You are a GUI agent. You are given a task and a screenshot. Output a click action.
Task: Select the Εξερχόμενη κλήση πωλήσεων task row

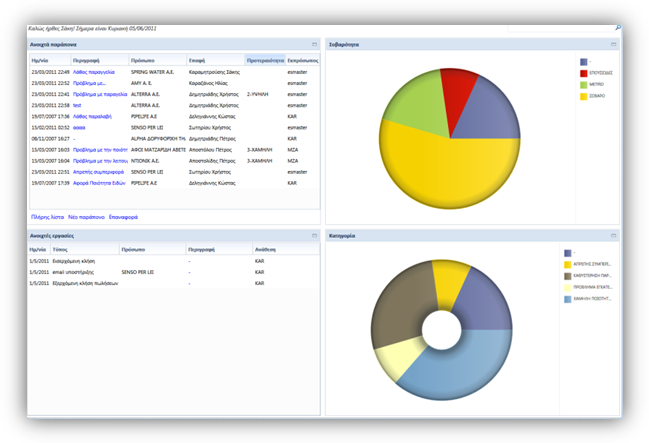[174, 284]
